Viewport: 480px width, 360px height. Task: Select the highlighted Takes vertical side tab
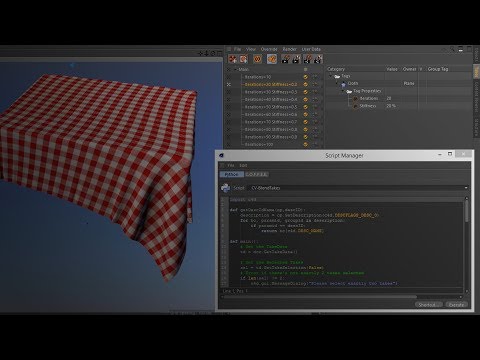[476, 71]
